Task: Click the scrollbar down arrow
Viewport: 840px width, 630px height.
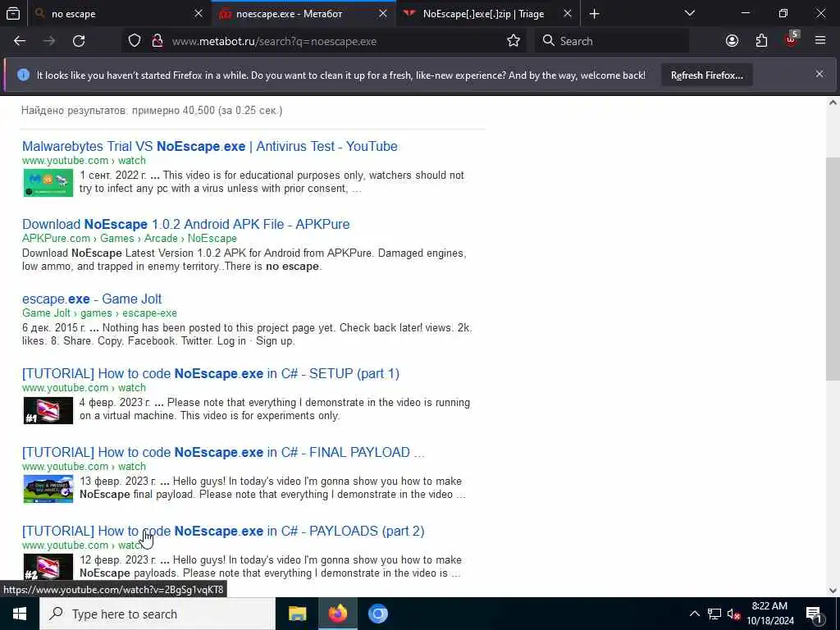Action: [x=833, y=591]
